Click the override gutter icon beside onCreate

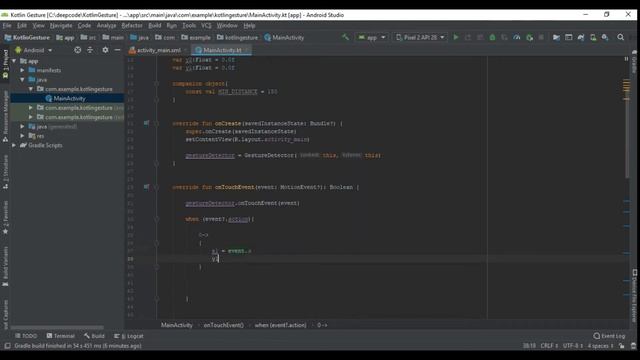click(x=146, y=123)
